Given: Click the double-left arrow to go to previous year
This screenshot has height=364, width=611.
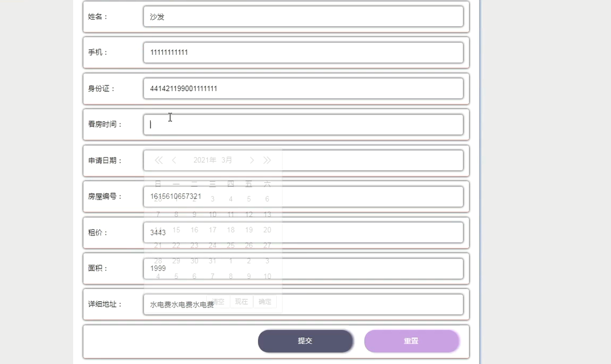Looking at the screenshot, I should (158, 160).
